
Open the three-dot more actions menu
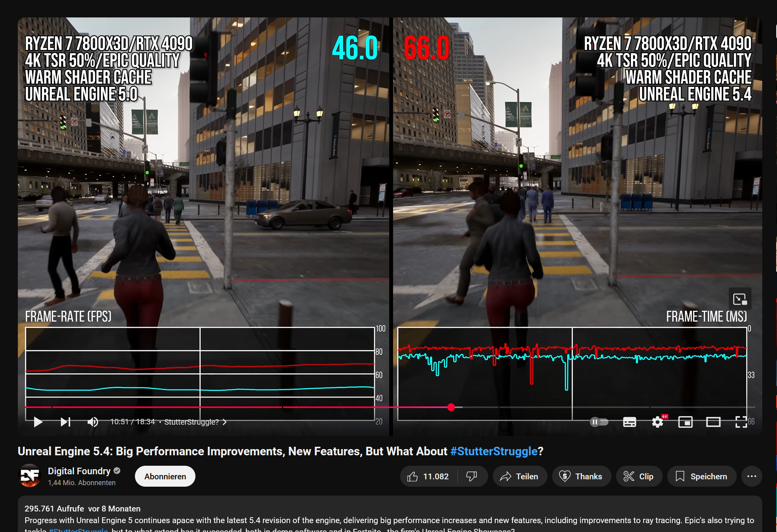point(751,476)
